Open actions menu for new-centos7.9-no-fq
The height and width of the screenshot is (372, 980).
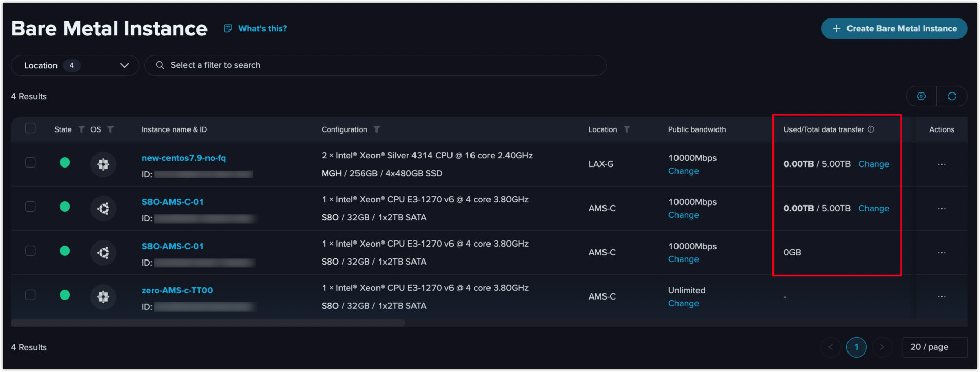(x=941, y=164)
